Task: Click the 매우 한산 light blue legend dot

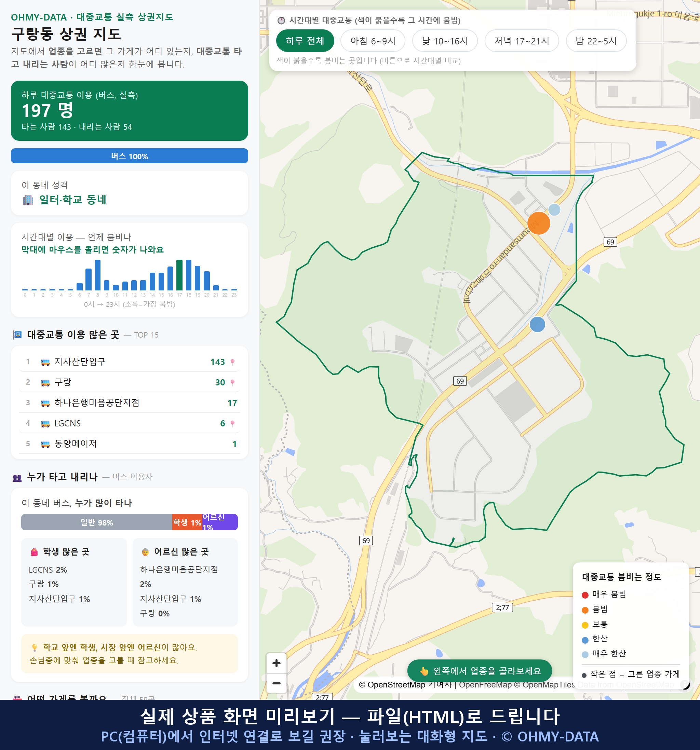Action: pyautogui.click(x=585, y=655)
